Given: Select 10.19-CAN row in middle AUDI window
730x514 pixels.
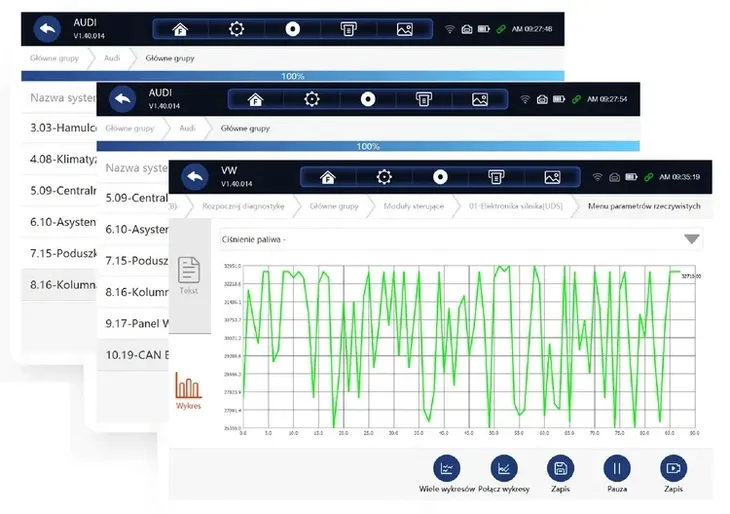Looking at the screenshot, I should click(133, 355).
